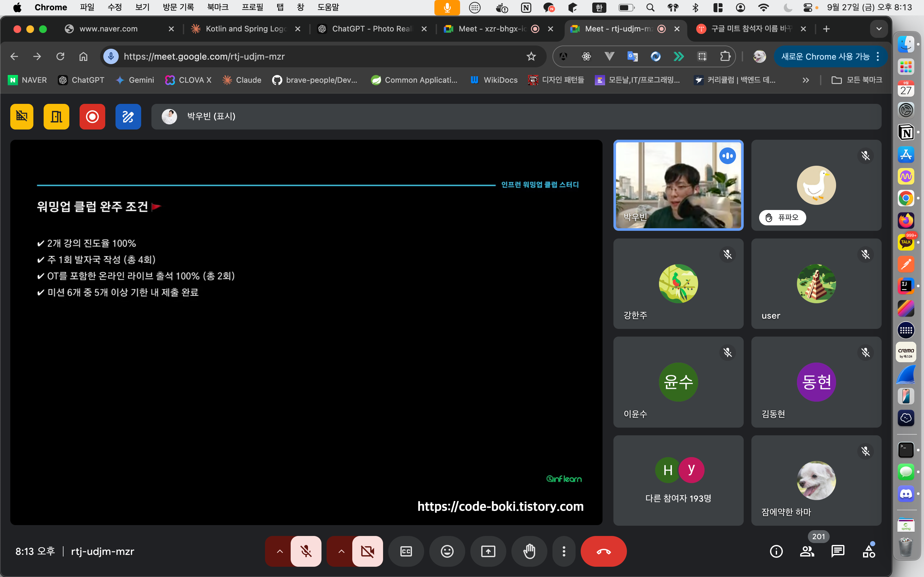Expand the audio settings arrow
The width and height of the screenshot is (924, 577).
[279, 551]
